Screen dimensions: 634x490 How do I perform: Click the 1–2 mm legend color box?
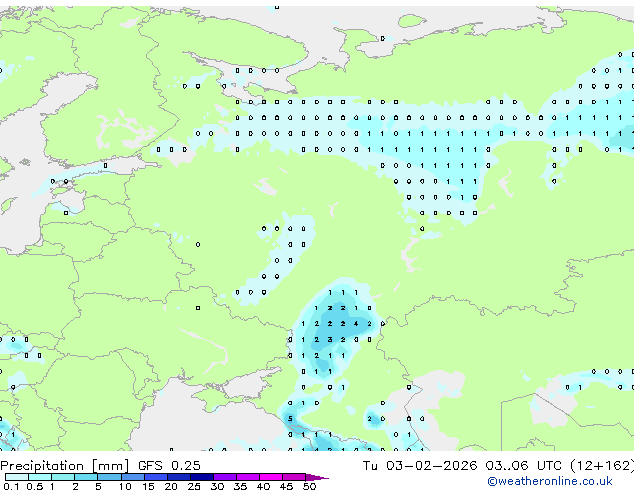pyautogui.click(x=63, y=477)
